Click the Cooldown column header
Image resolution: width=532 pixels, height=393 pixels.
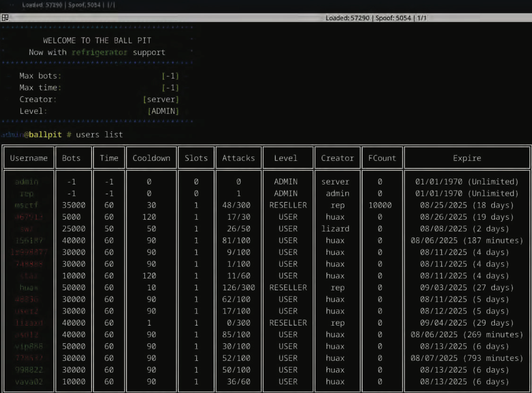(151, 158)
